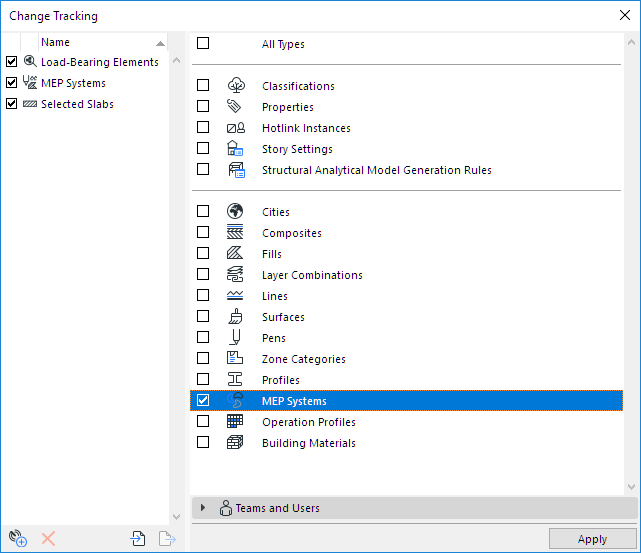Click the Building Materials icon

[236, 443]
